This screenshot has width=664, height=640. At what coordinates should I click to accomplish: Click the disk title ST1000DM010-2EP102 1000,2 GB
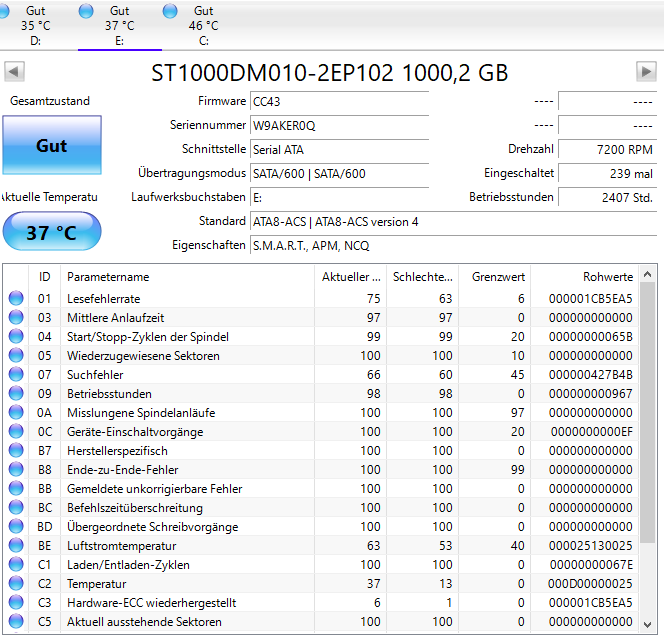coord(329,73)
